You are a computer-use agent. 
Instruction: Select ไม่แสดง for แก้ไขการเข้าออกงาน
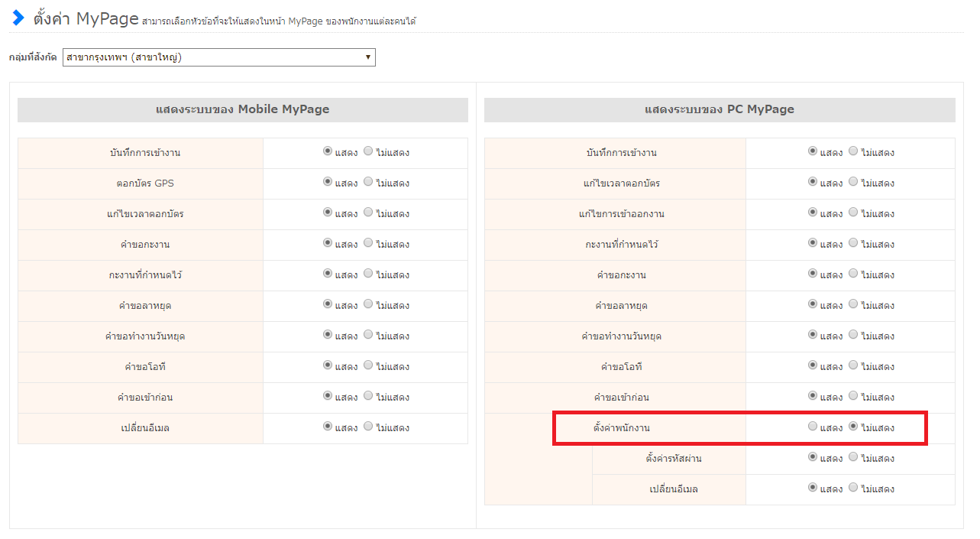(853, 213)
